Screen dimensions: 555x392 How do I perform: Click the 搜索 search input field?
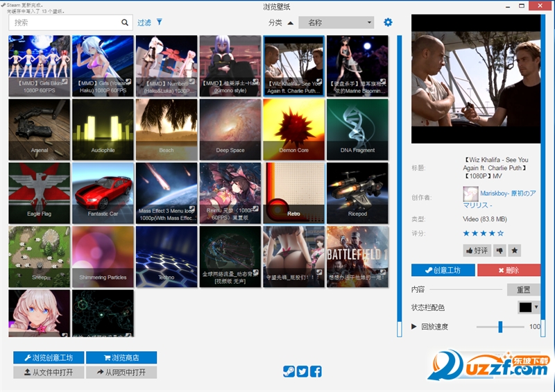(x=66, y=23)
